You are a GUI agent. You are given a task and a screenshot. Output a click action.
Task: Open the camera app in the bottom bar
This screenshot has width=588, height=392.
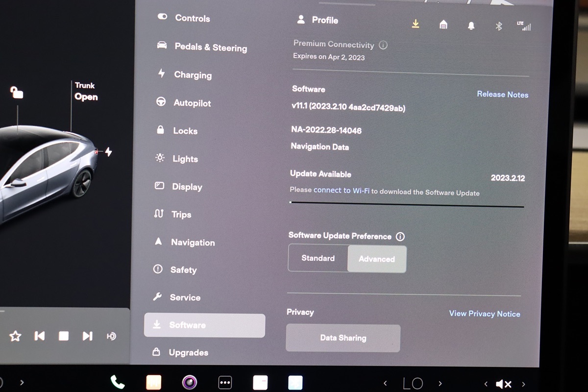point(189,382)
